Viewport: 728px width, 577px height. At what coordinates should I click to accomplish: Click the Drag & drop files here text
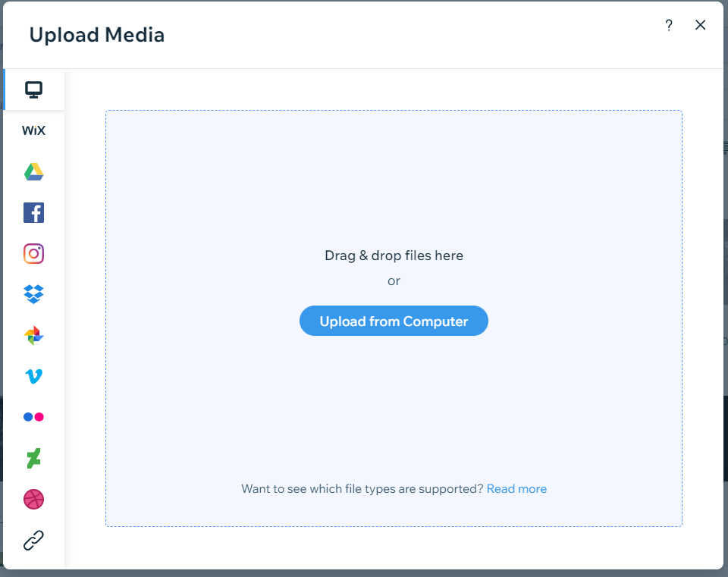pos(394,256)
